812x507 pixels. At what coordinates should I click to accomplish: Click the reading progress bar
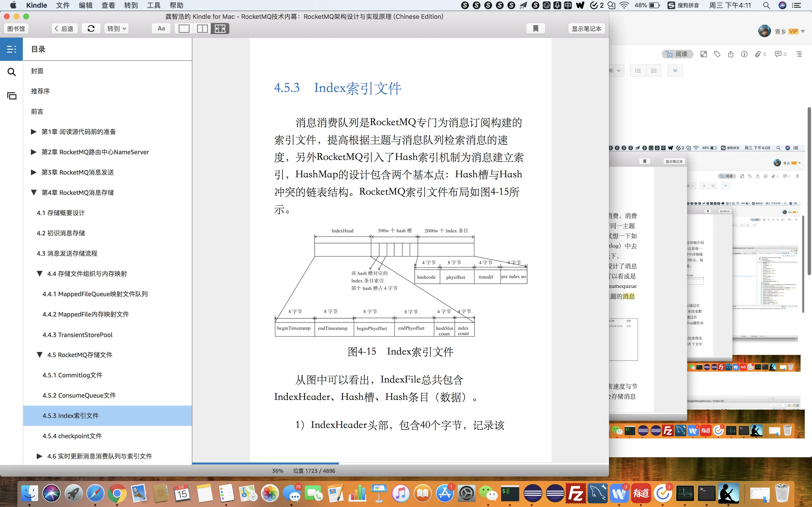pyautogui.click(x=400, y=464)
